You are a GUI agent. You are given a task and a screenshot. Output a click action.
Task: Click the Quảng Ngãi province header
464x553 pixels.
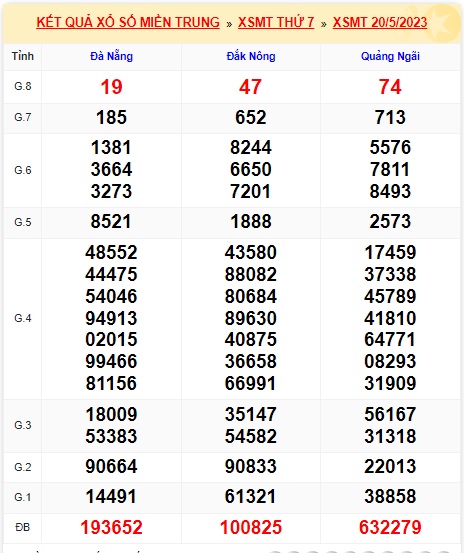pos(390,56)
